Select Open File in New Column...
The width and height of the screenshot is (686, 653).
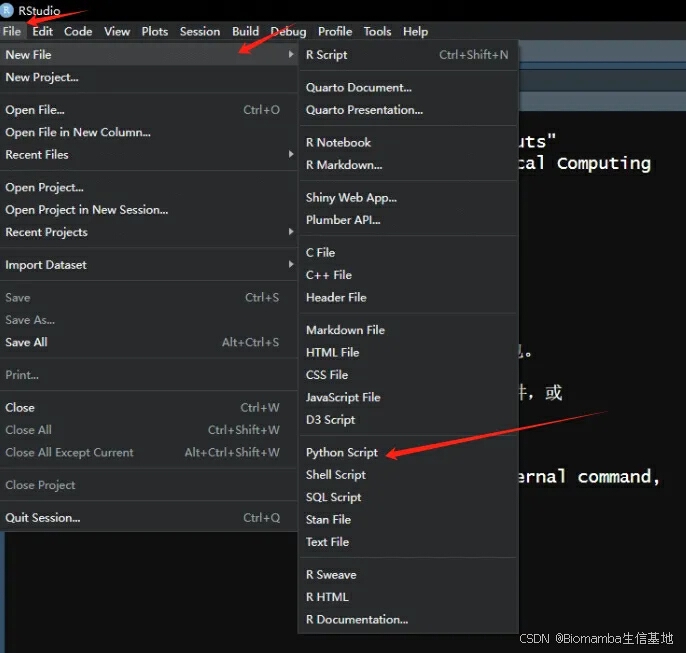pos(149,132)
